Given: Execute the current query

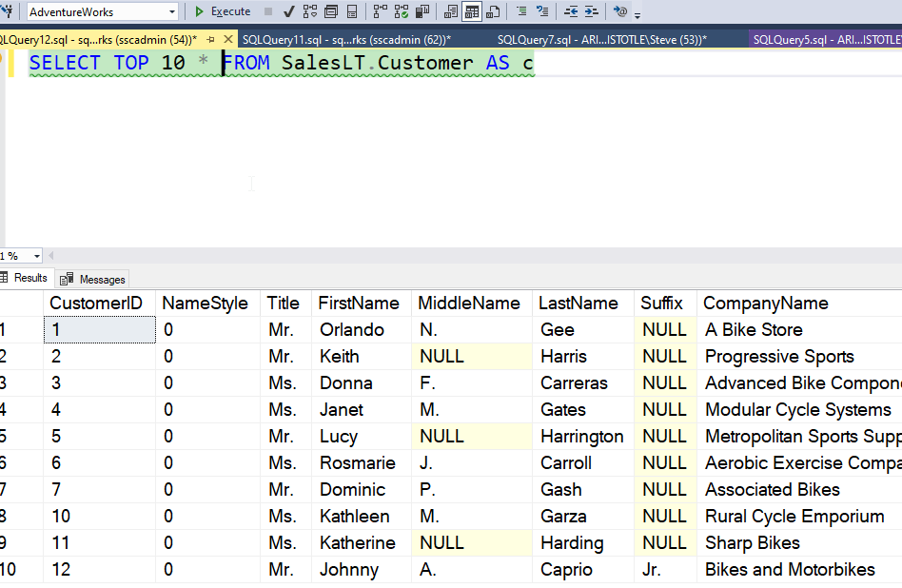Looking at the screenshot, I should click(x=220, y=11).
